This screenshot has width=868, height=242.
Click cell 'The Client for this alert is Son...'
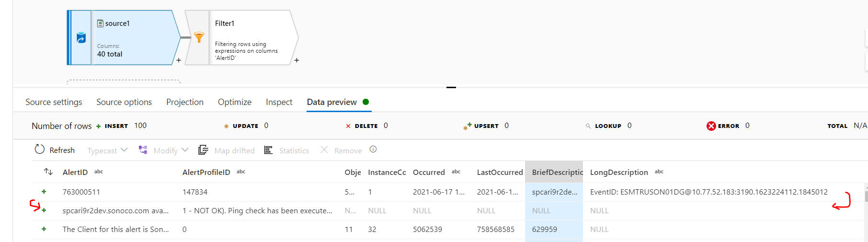click(115, 229)
